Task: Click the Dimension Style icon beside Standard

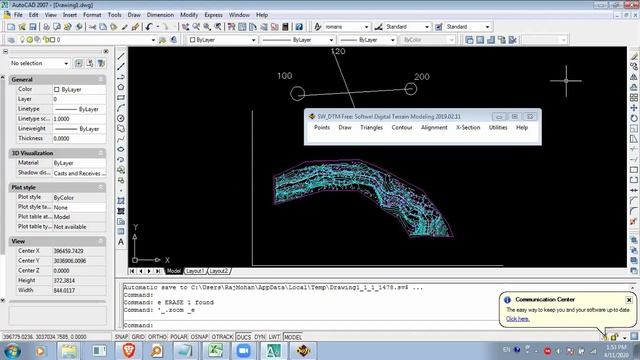Action: click(378, 27)
